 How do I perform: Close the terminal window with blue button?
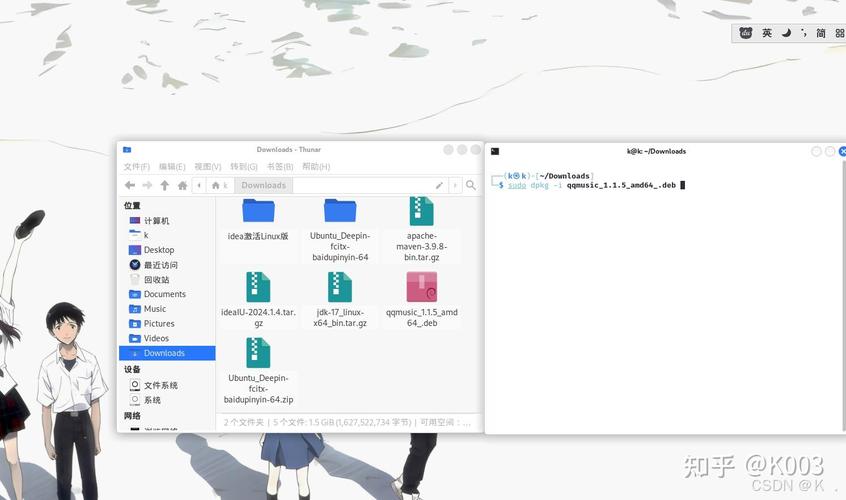coord(843,152)
